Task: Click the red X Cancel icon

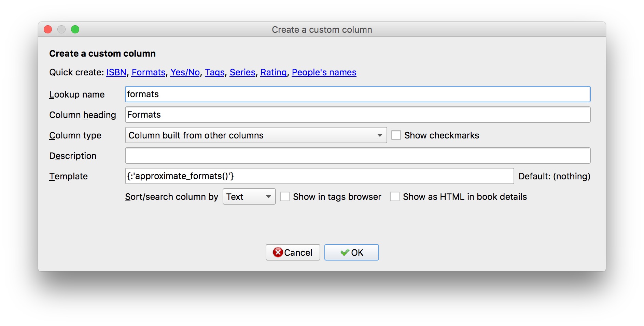Action: click(278, 252)
